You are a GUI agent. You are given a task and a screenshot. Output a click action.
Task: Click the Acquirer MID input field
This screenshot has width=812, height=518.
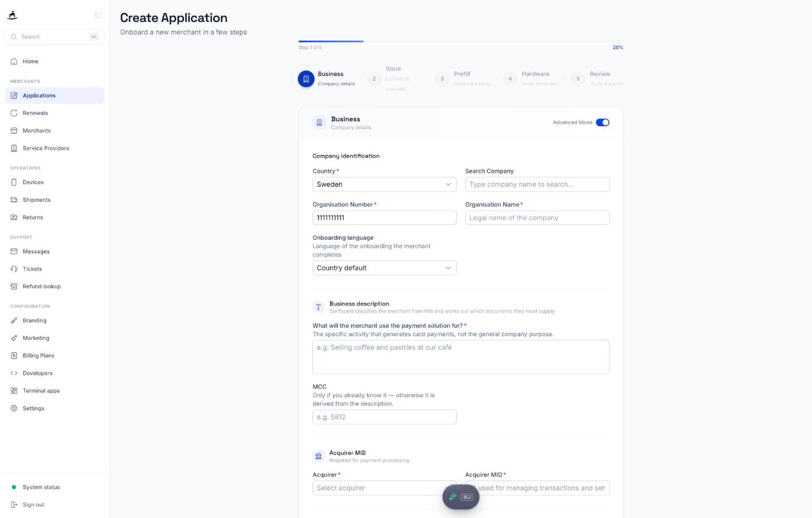(537, 488)
